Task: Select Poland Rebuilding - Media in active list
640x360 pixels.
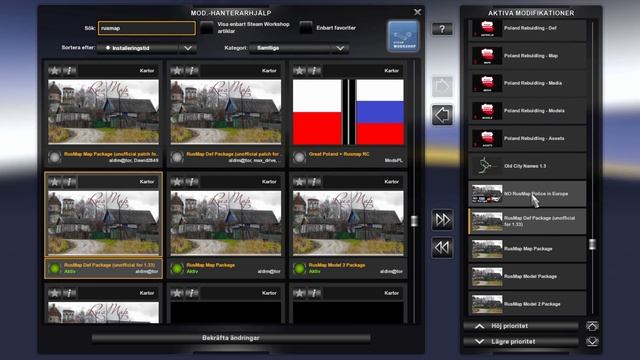Action: tap(527, 83)
